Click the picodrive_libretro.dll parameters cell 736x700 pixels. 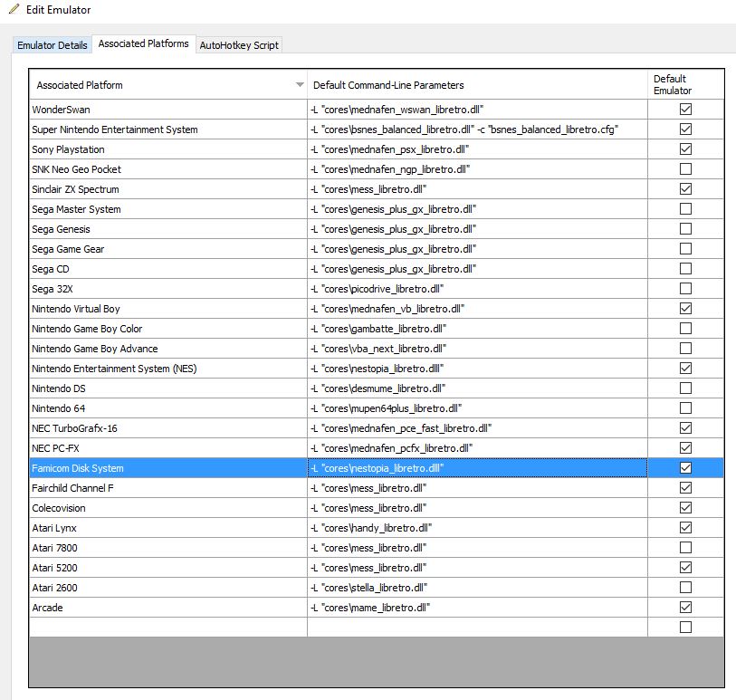(477, 289)
